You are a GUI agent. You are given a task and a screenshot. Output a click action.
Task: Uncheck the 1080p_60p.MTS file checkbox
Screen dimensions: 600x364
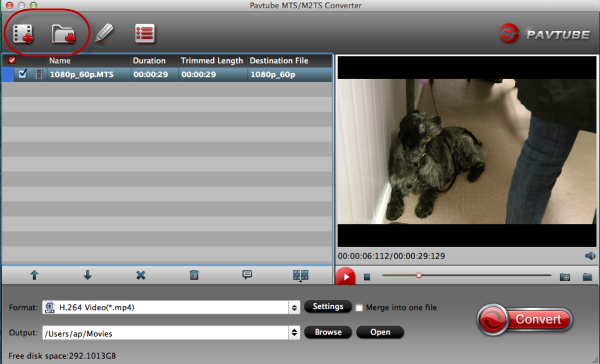[23, 73]
